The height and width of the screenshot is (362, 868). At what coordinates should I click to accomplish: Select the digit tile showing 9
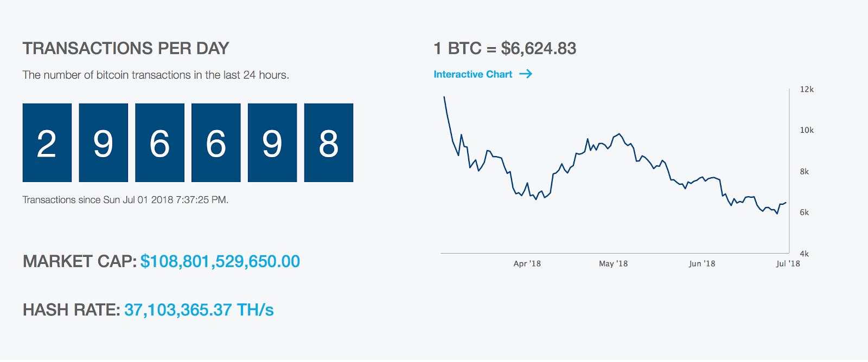click(103, 143)
